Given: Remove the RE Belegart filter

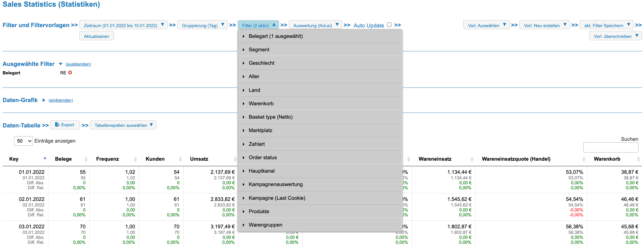Looking at the screenshot, I should coord(70,73).
